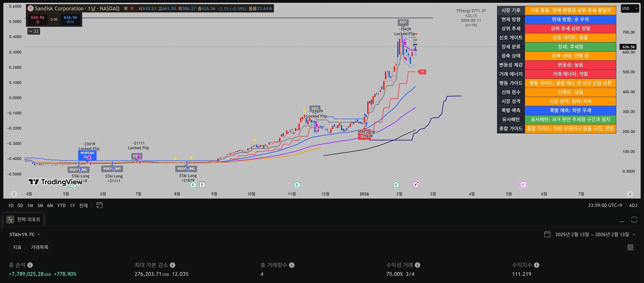Toggle ADJ adjusted price data
Screen dimensions: 644x283
point(633,205)
